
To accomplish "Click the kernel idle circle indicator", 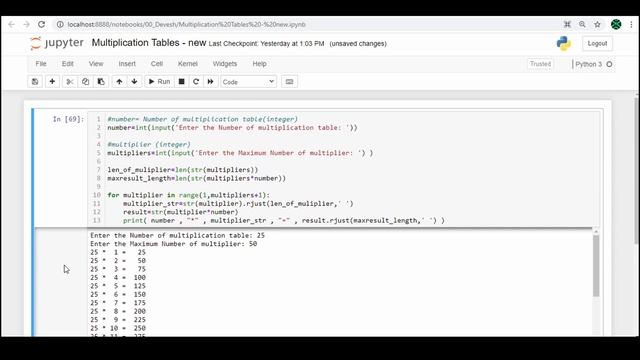I will coord(609,64).
